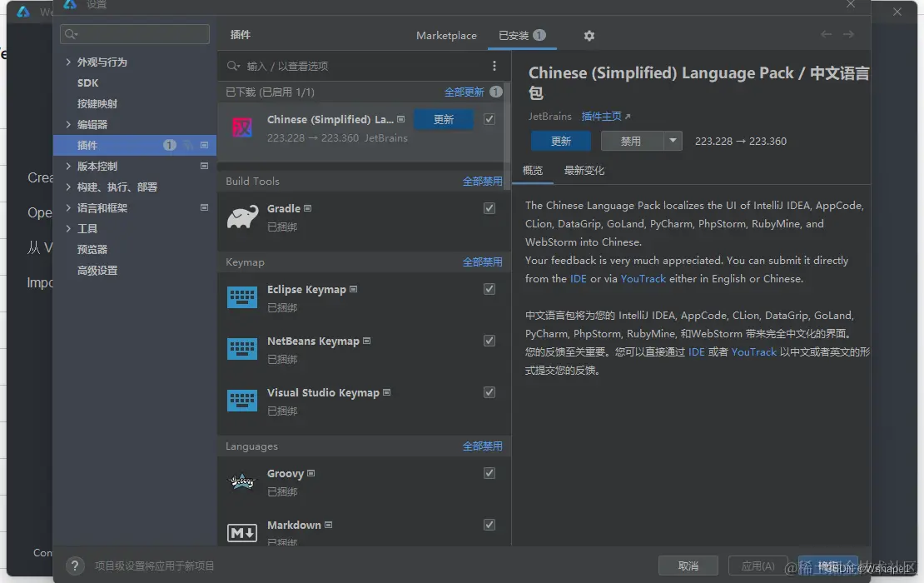Screen dimensions: 924x583
Task: Open the plugin list three-dot options menu
Action: [494, 66]
